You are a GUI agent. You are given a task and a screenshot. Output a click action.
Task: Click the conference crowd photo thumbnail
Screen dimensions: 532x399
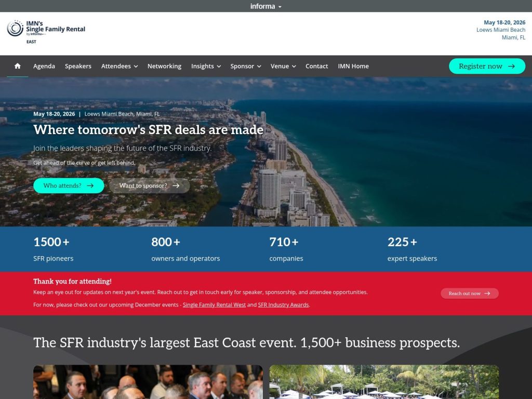[148, 382]
